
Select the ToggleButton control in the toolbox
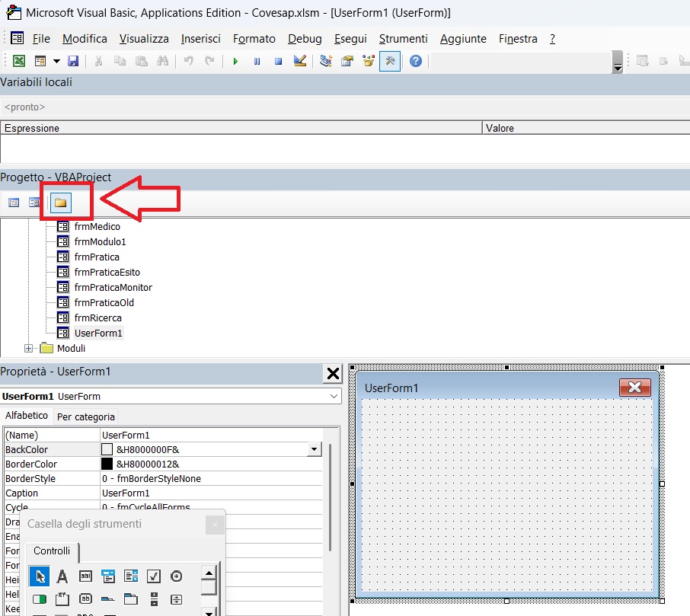click(x=39, y=599)
